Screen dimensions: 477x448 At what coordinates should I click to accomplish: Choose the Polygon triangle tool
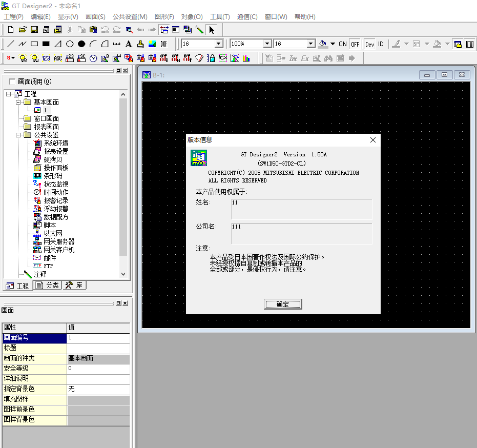coord(58,44)
